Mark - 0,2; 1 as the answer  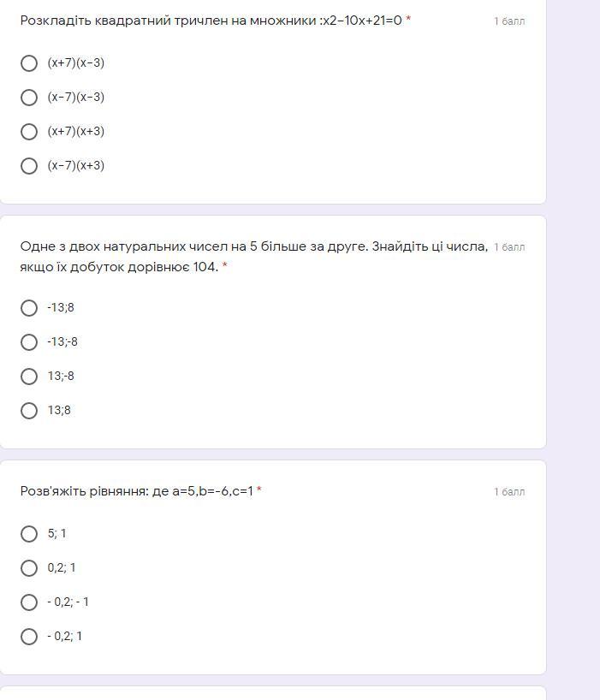[x=29, y=637]
